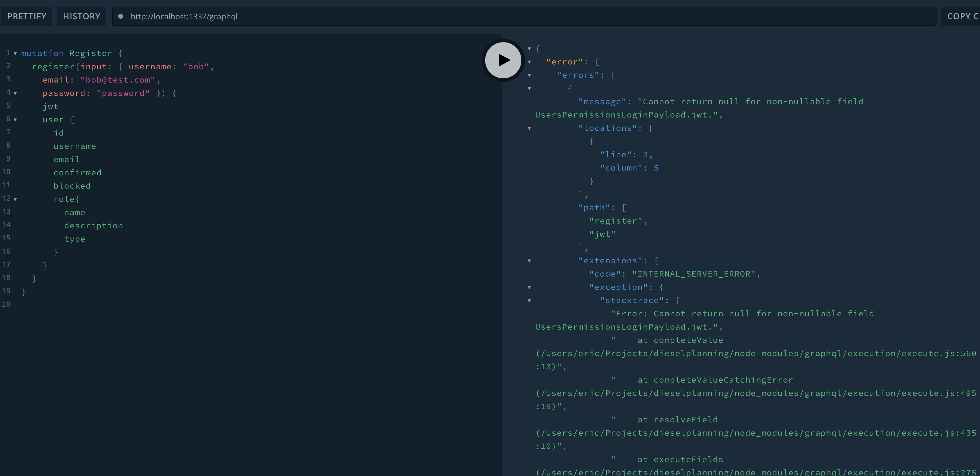
Task: Fold the user selection set at line 6
Action: point(15,119)
